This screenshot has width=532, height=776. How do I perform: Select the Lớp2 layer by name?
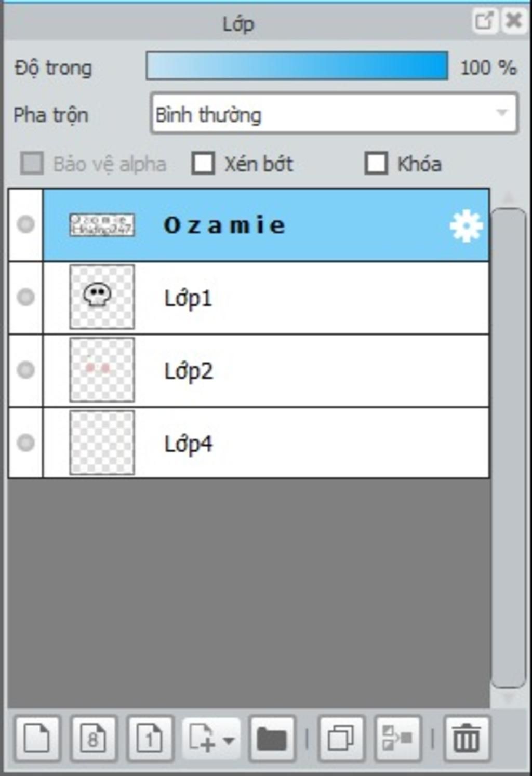[x=189, y=371]
